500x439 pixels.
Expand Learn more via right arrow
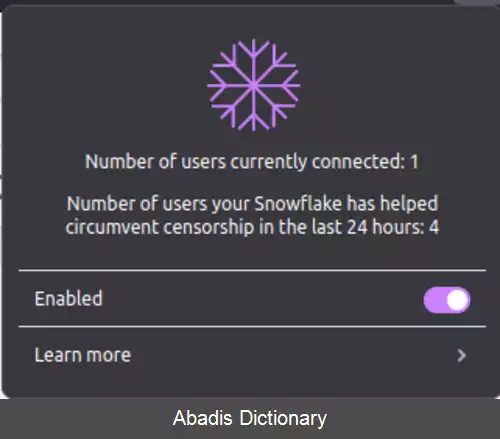(461, 356)
